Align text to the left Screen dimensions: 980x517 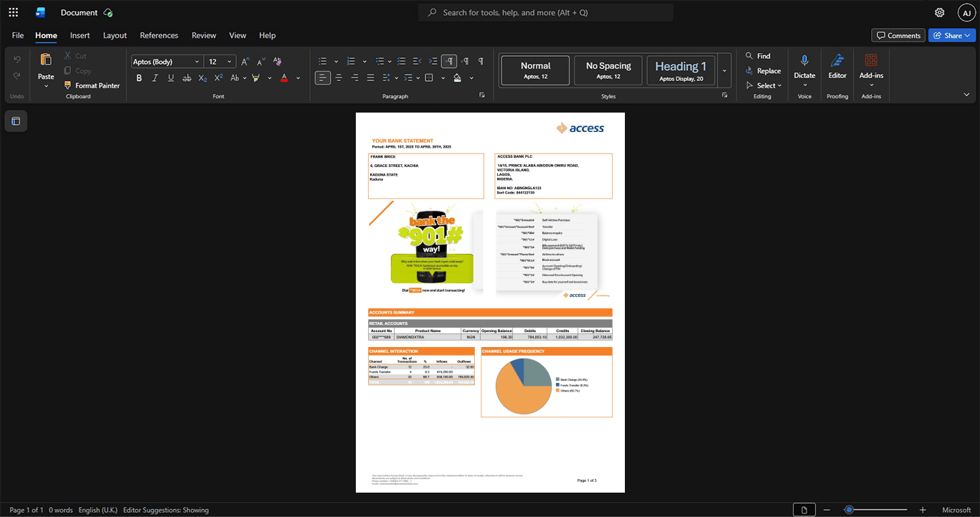click(x=323, y=77)
